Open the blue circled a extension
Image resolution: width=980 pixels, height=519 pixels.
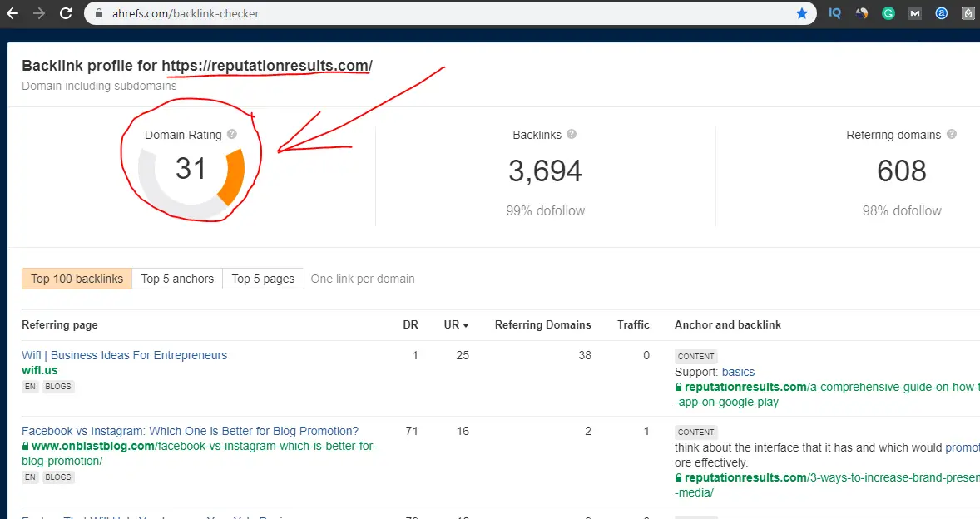(x=941, y=13)
